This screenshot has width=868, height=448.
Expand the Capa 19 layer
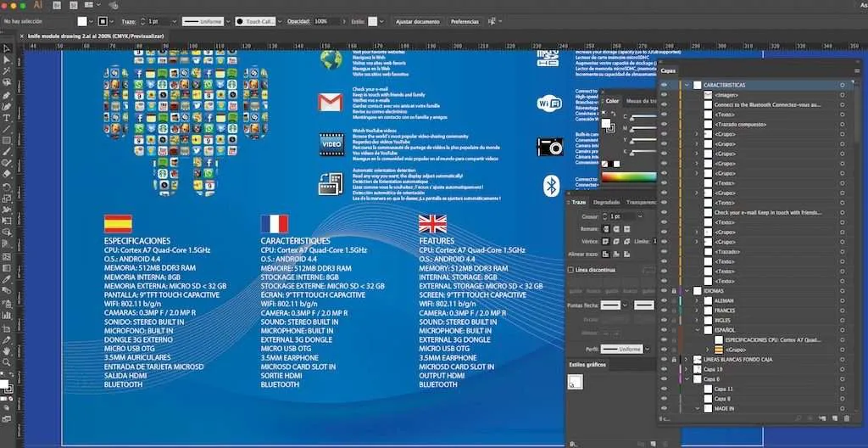coord(687,369)
